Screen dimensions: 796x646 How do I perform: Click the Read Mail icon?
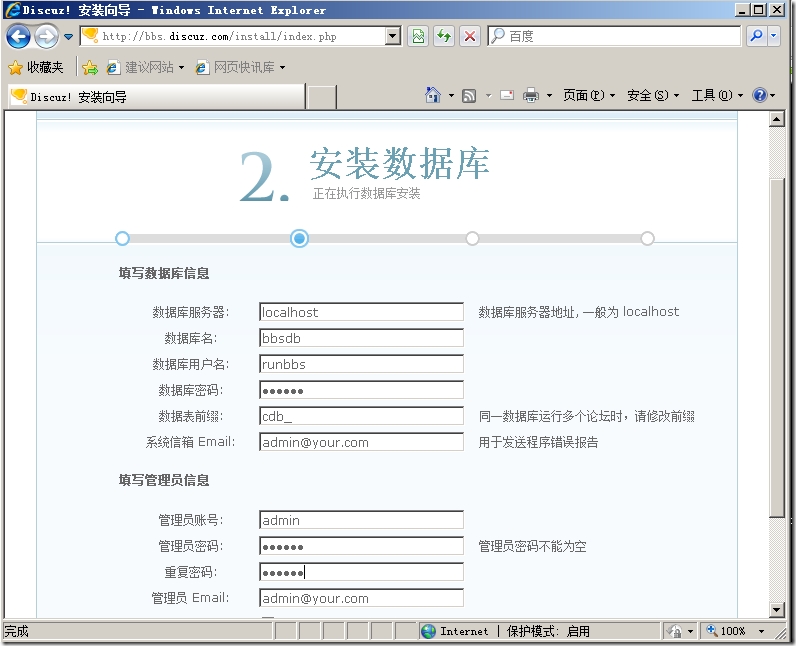pyautogui.click(x=507, y=95)
